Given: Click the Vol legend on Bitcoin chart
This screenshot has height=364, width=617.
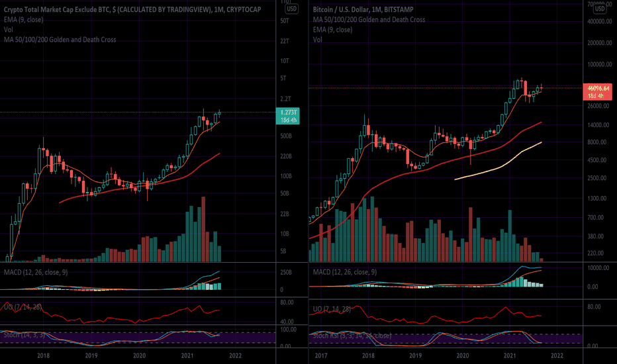Looking at the screenshot, I should coord(318,39).
